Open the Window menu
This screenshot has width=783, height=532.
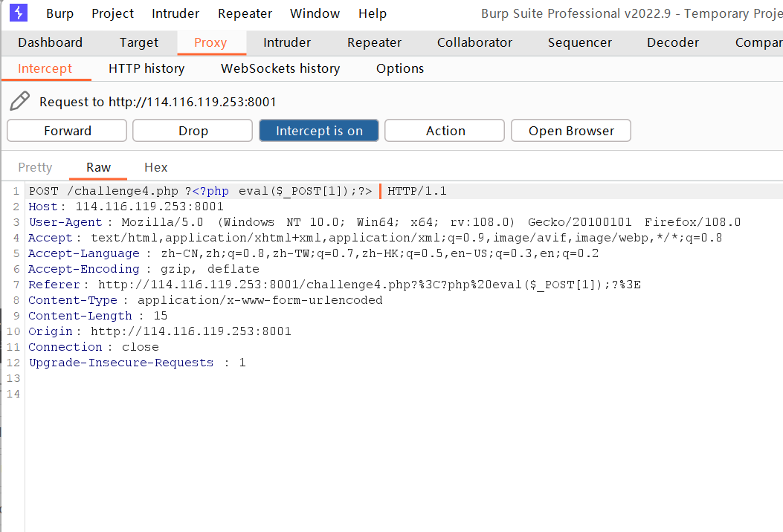tap(315, 13)
